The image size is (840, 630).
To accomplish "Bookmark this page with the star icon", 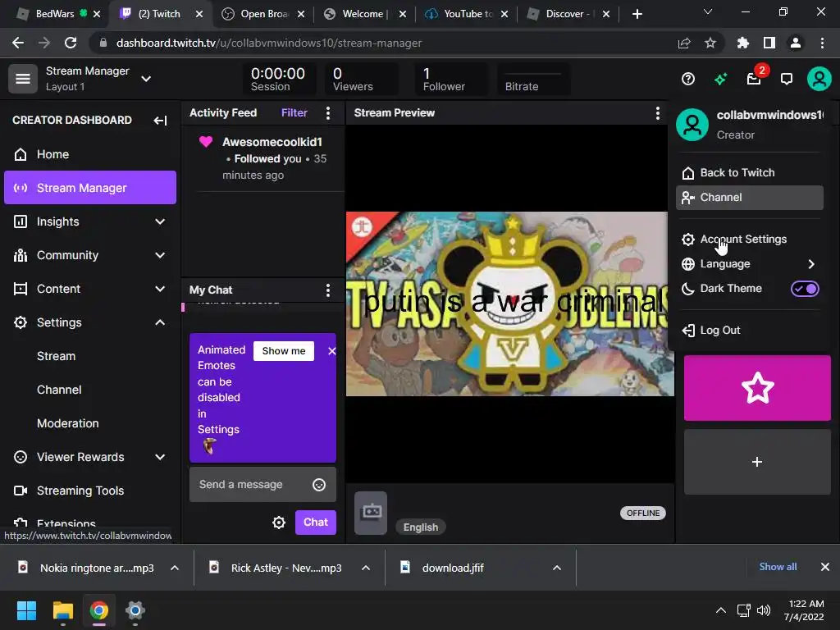I will tap(710, 43).
